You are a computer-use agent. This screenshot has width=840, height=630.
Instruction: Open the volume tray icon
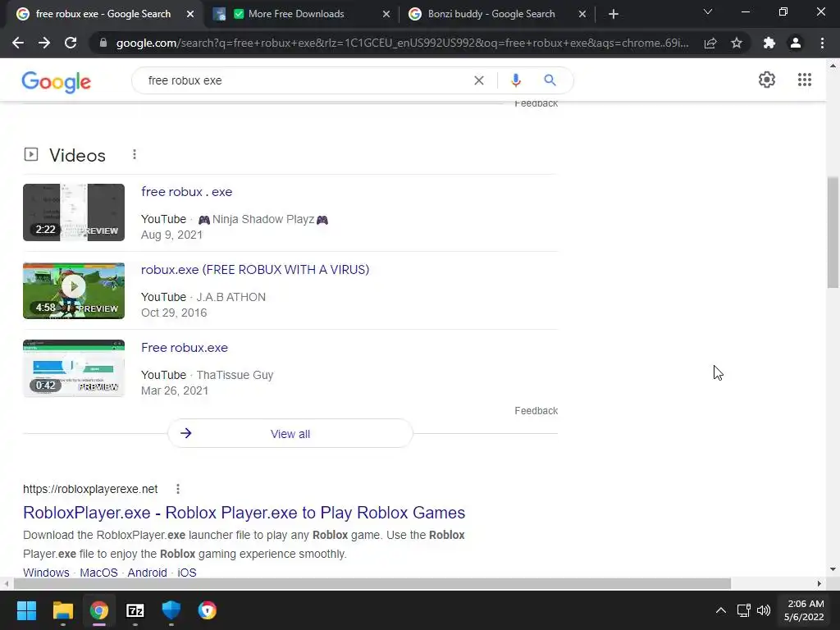click(764, 610)
